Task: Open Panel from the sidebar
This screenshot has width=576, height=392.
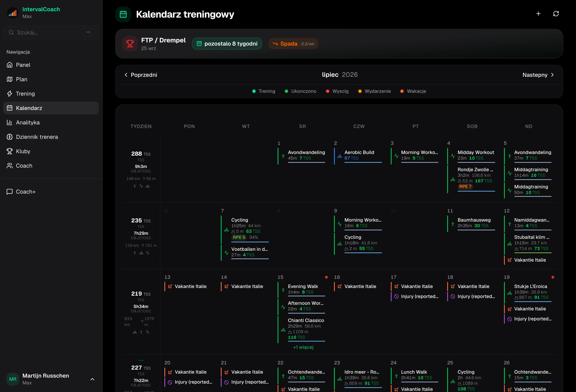Action: click(x=51, y=65)
